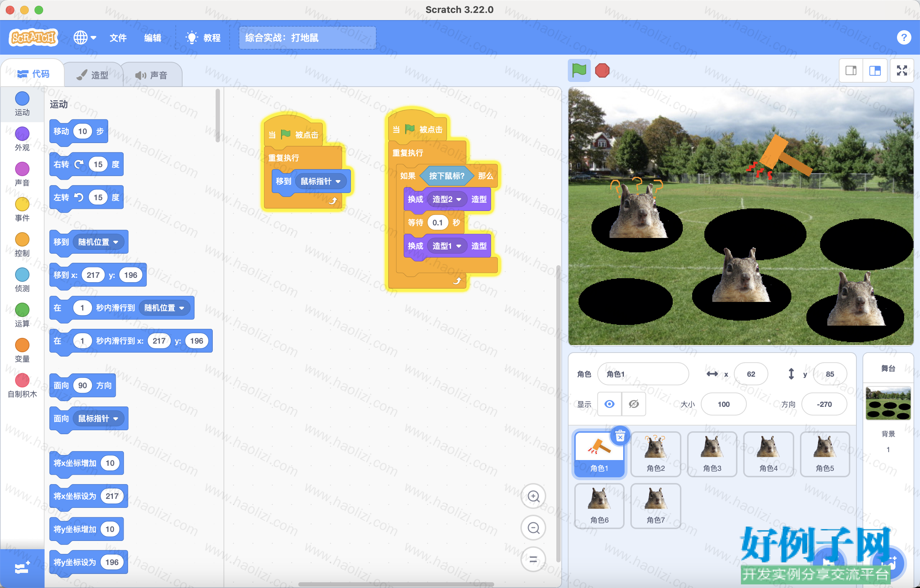The height and width of the screenshot is (588, 920).
Task: Click the sprite name field 角色1
Action: click(643, 374)
